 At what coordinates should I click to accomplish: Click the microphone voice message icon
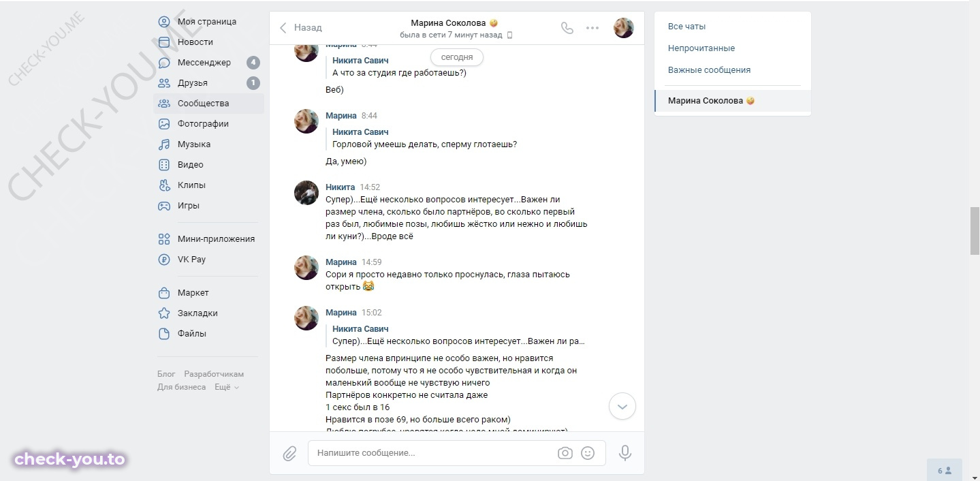(x=625, y=453)
